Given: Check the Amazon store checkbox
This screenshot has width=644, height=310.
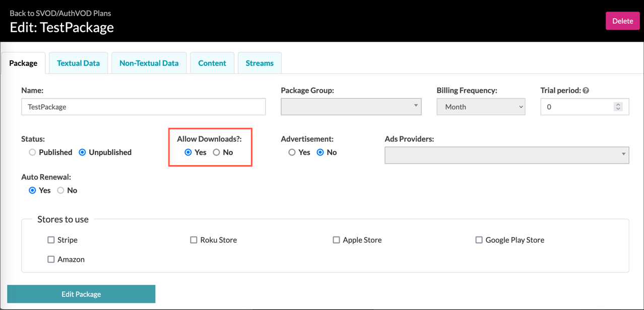Looking at the screenshot, I should (51, 259).
